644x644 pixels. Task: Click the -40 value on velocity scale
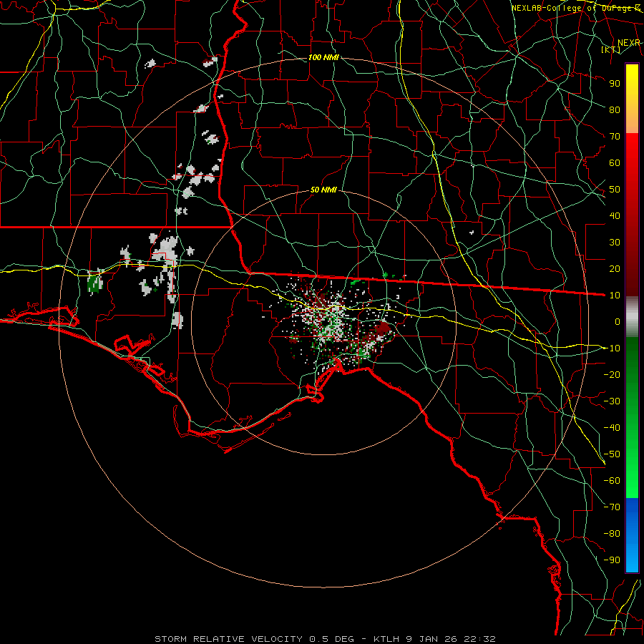coord(612,428)
